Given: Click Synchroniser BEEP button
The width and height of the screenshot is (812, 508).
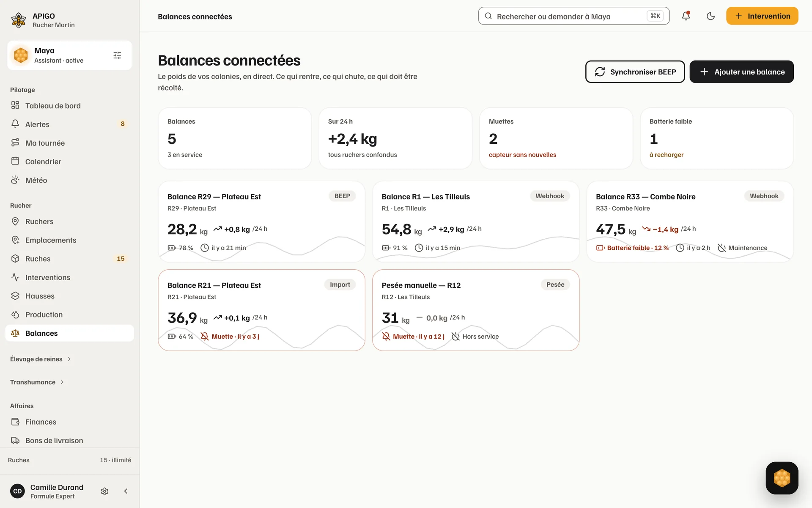Looking at the screenshot, I should click(x=635, y=72).
